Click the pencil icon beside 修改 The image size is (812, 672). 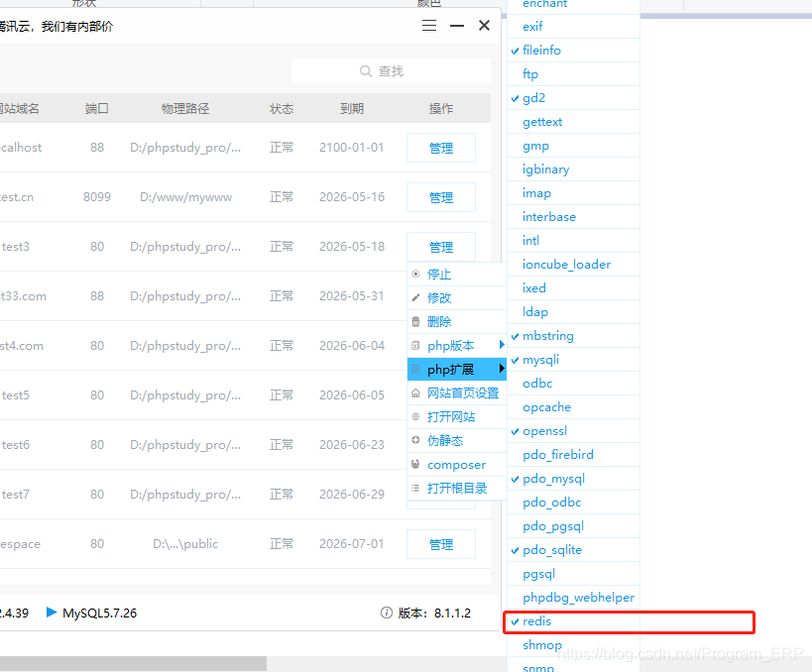[x=415, y=297]
